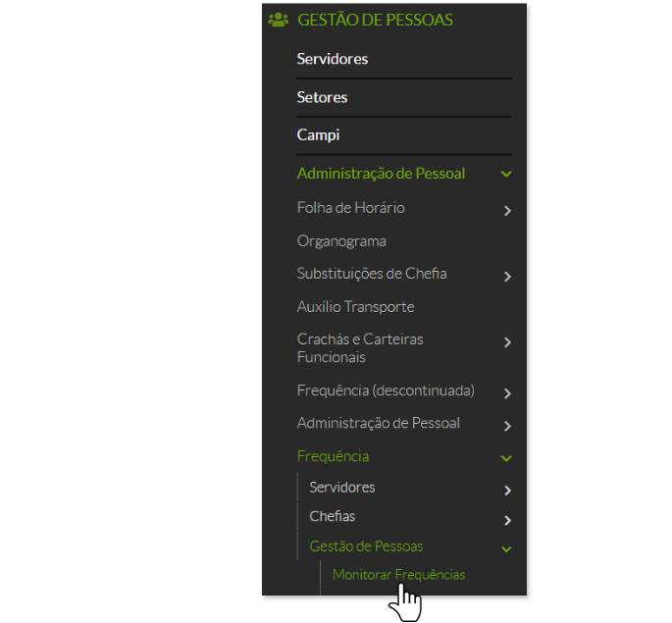This screenshot has height=623, width=672.
Task: Expand Frequência (descontinuada) chevron
Action: click(x=507, y=393)
